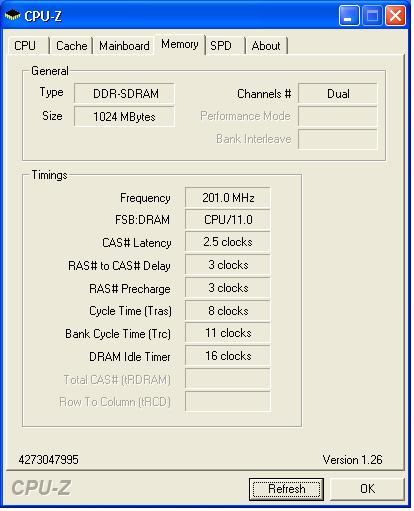Confirm with the OK button
Image resolution: width=414 pixels, height=511 pixels.
(x=367, y=489)
